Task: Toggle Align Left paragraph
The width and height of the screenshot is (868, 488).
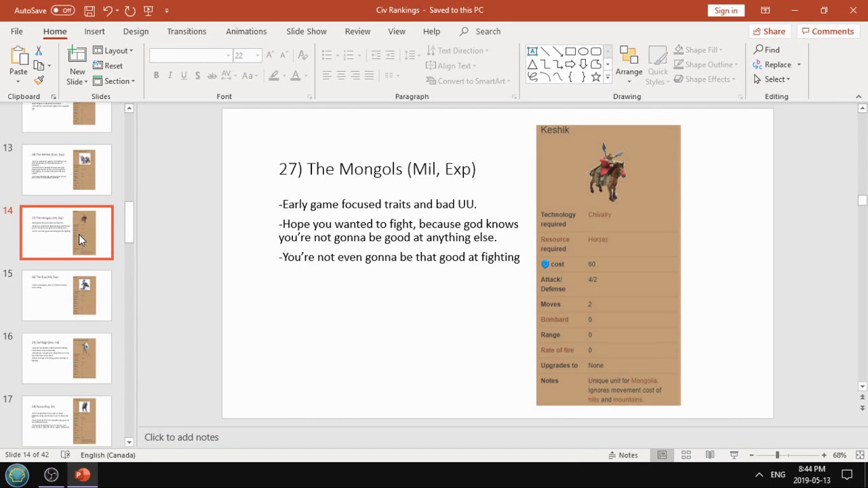Action: 326,75
